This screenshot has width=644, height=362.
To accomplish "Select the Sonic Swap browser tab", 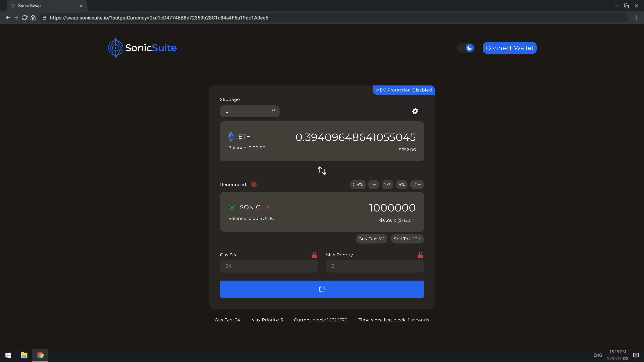I will tap(47, 6).
